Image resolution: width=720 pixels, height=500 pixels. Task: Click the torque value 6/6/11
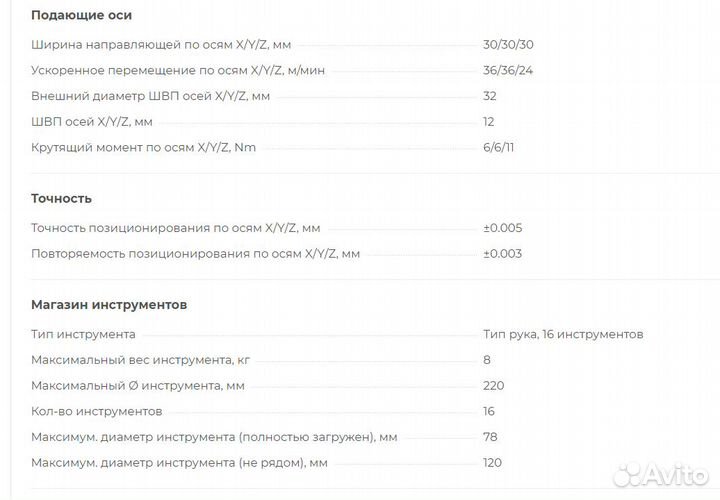[x=498, y=147]
